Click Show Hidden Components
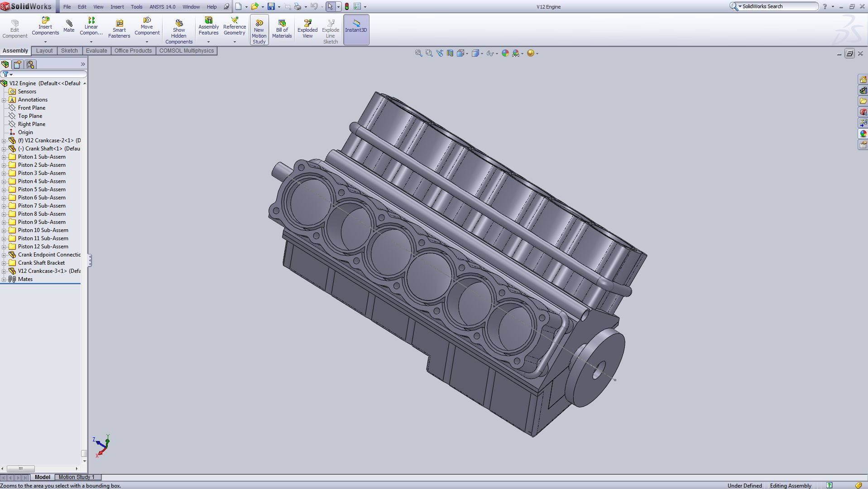The width and height of the screenshot is (868, 489). click(x=179, y=32)
